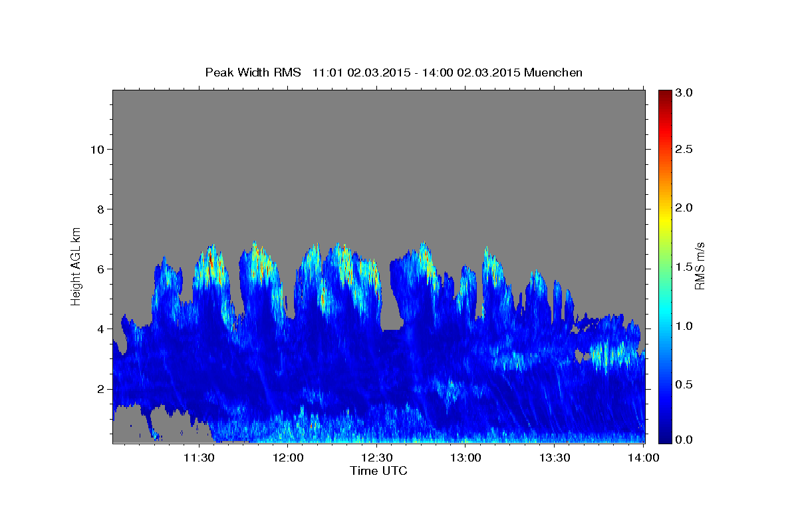Click the colorbar value 0.0
Viewport: 798px width, 532px height.
pos(684,440)
